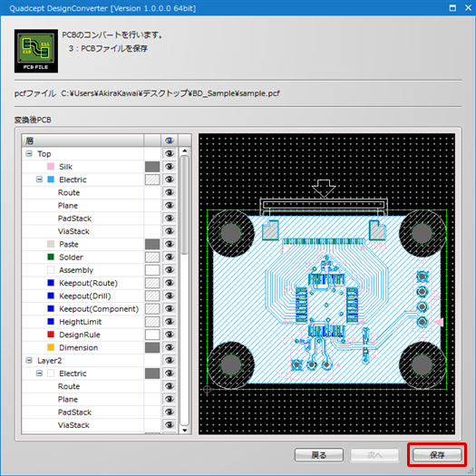
Task: Click the blue Keepout(Route) color swatch
Action: click(x=51, y=283)
